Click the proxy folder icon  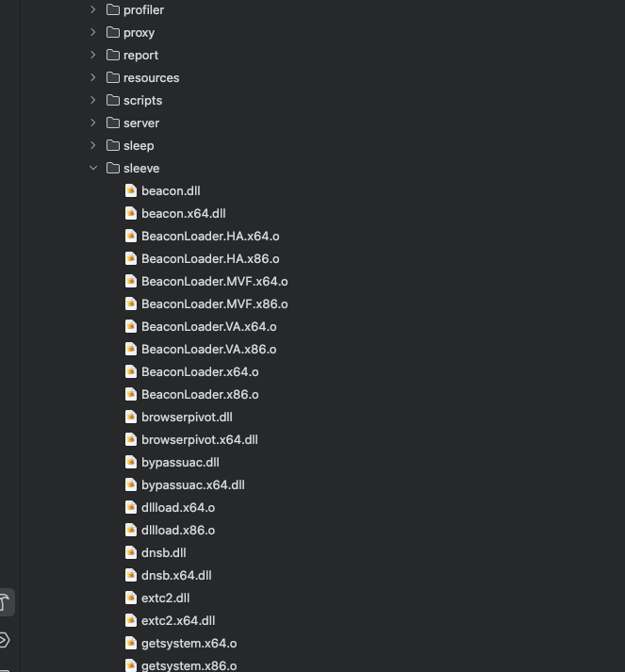coord(113,32)
